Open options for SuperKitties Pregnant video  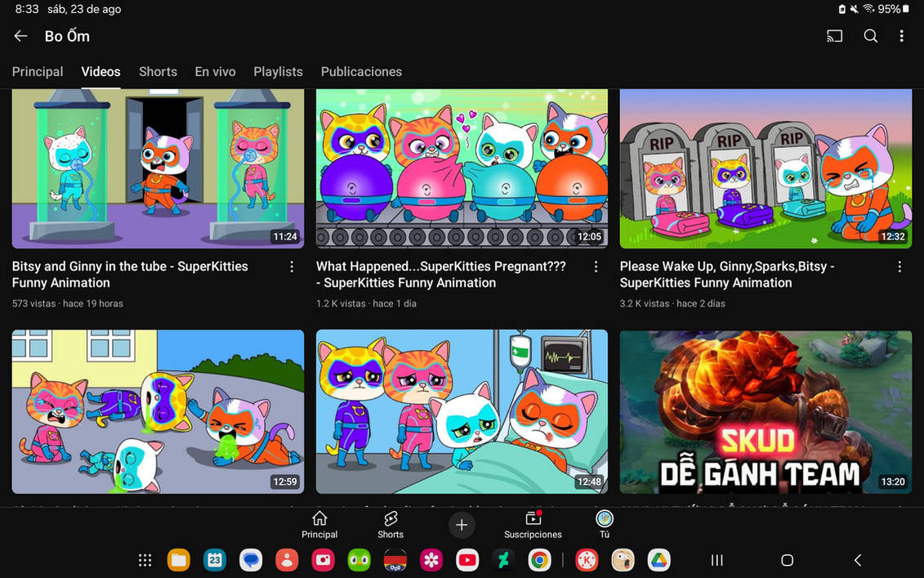click(x=596, y=267)
